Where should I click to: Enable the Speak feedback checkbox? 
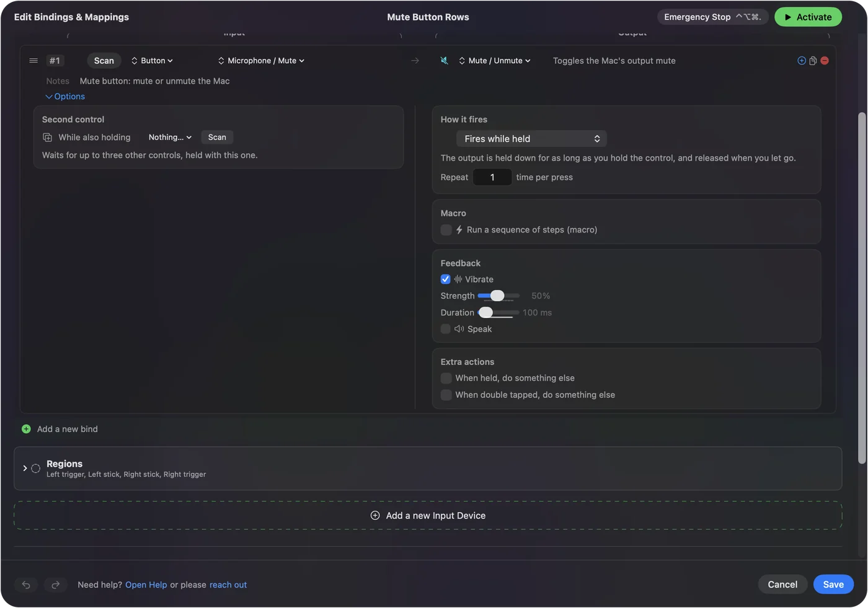[446, 329]
